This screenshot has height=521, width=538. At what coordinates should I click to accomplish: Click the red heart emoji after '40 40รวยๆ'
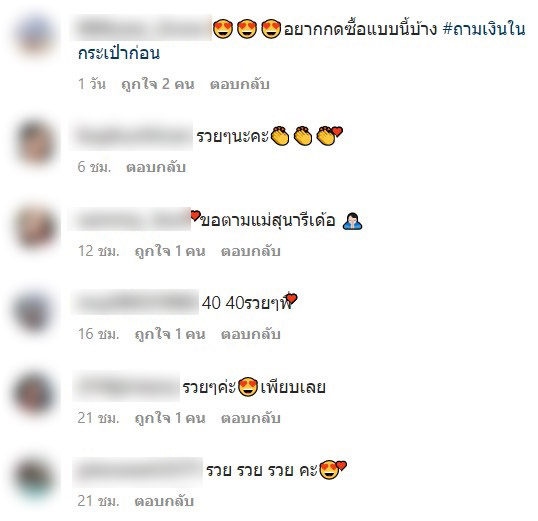pos(291,298)
